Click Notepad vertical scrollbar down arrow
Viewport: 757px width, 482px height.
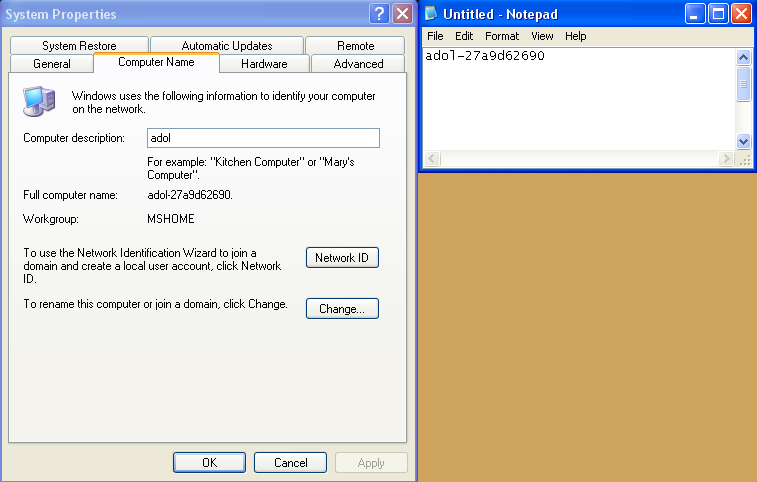[x=743, y=142]
